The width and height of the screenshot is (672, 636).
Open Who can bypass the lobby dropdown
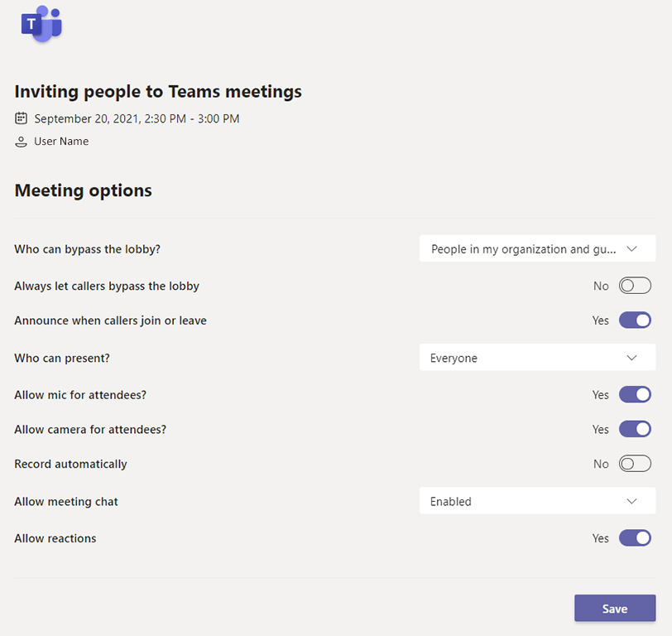pos(537,248)
